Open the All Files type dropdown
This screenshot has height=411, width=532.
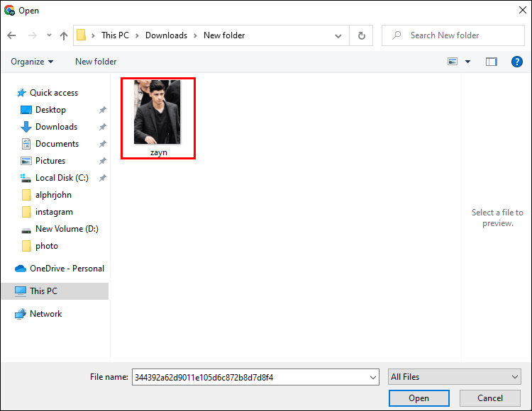coord(455,377)
